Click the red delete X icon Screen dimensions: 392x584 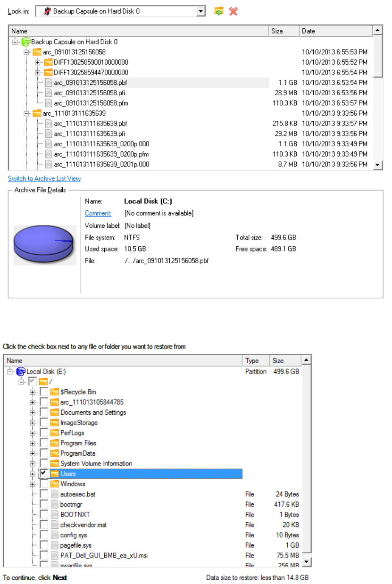(x=233, y=11)
